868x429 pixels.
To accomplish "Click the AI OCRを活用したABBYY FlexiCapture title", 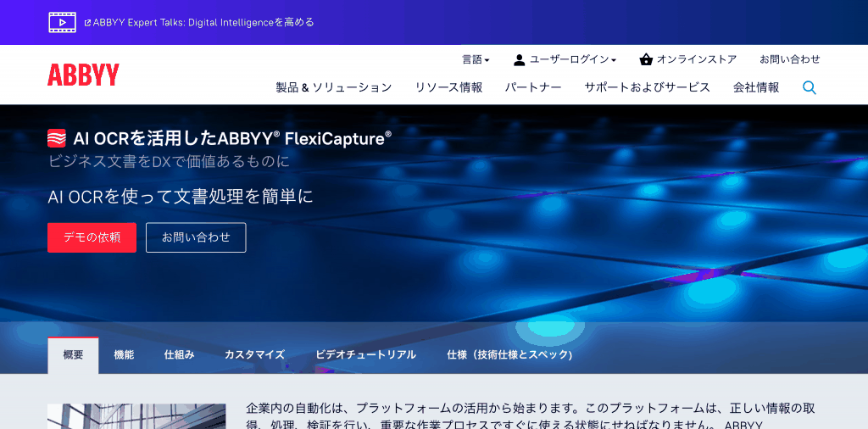I will (231, 138).
